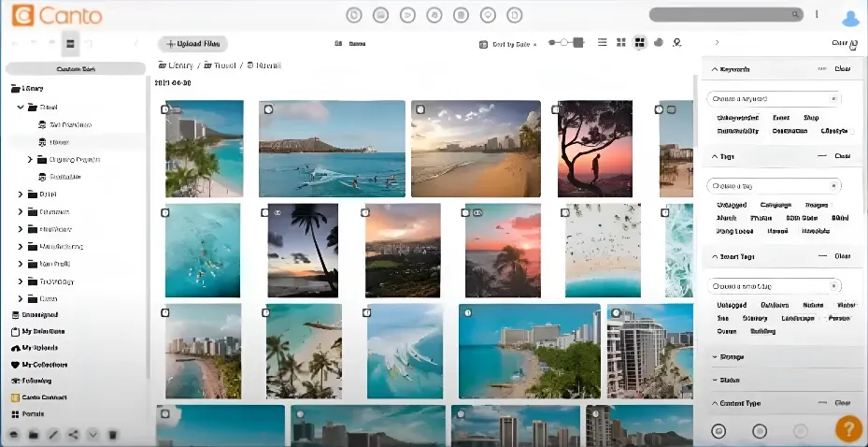Viewport: 868px width, 447px height.
Task: Select checkbox on golden beach sunset photo
Action: coord(420,109)
